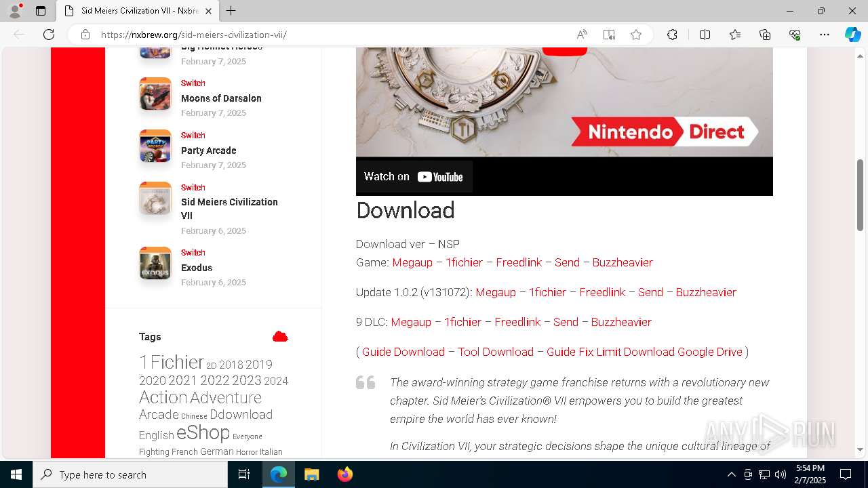Open Collections icon in toolbar
Viewport: 868px width, 488px height.
point(765,35)
